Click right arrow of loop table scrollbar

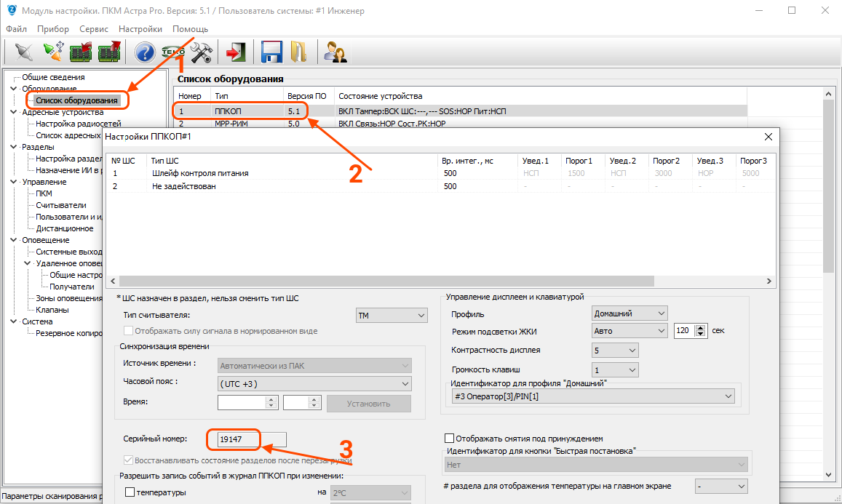(769, 281)
